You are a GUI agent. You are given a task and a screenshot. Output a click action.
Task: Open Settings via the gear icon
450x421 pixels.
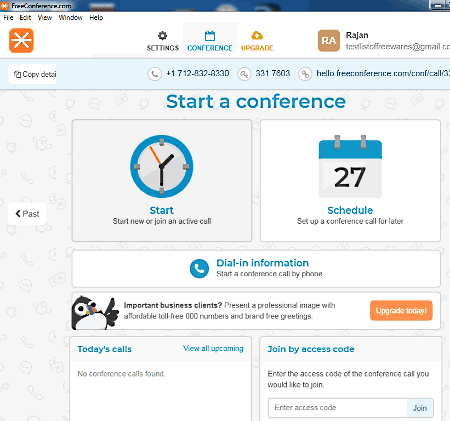162,36
